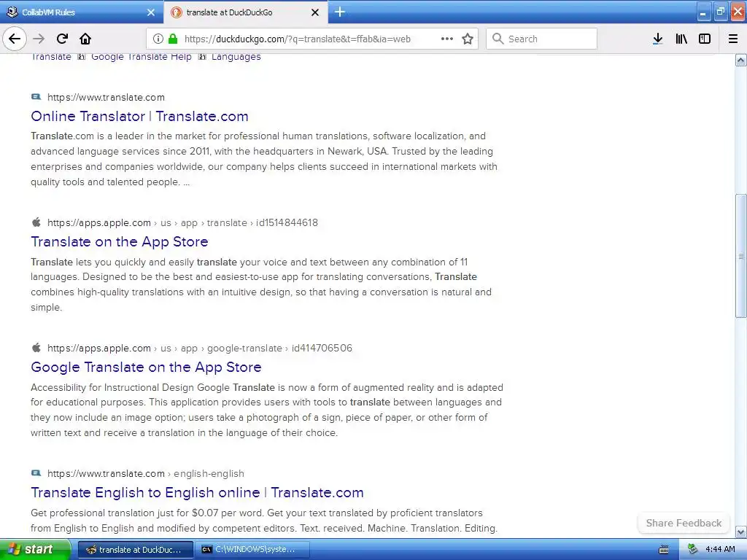Click the network tray icon near clock
The width and height of the screenshot is (747, 560).
693,550
